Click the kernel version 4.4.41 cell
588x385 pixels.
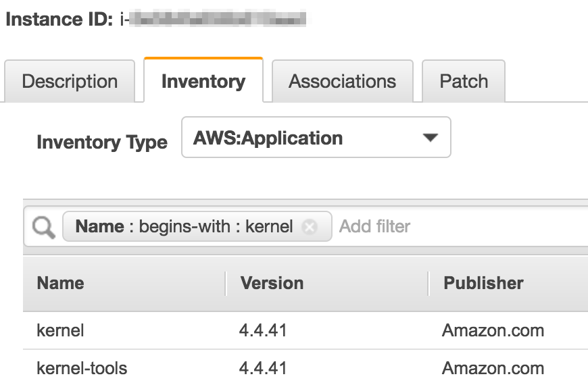[x=264, y=331]
